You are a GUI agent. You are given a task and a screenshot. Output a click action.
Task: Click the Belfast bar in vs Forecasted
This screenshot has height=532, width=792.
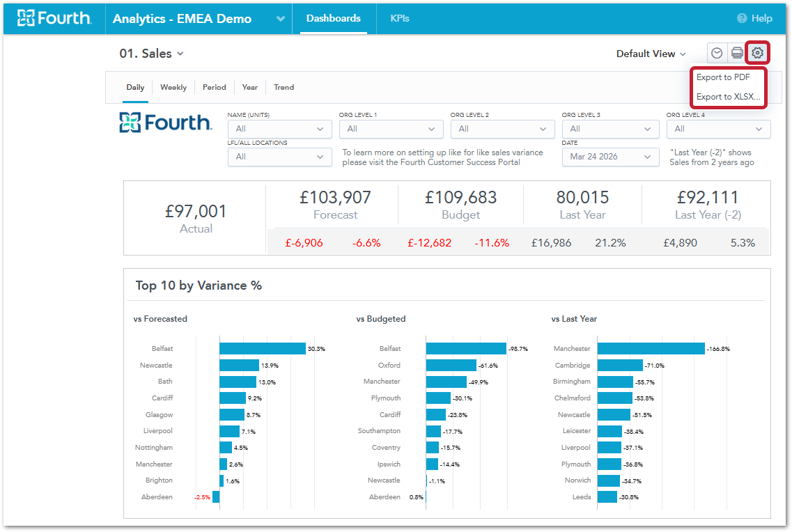coord(263,348)
